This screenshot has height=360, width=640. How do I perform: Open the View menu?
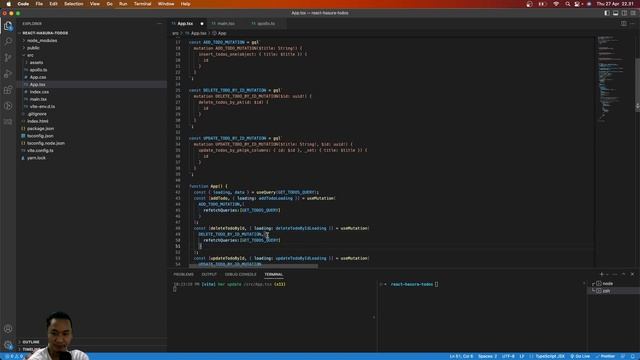[x=95, y=4]
